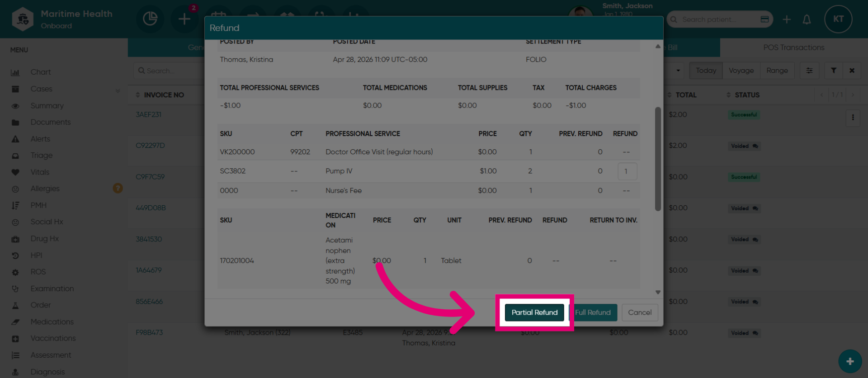Cancel the Refund dialog

pos(640,312)
